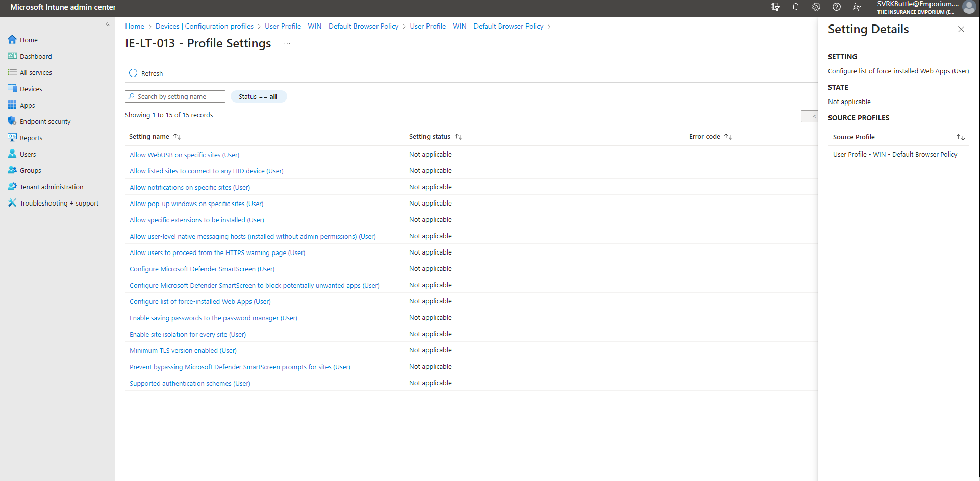This screenshot has height=481, width=980.
Task: Open Dashboard in the sidebar menu
Action: pos(36,56)
